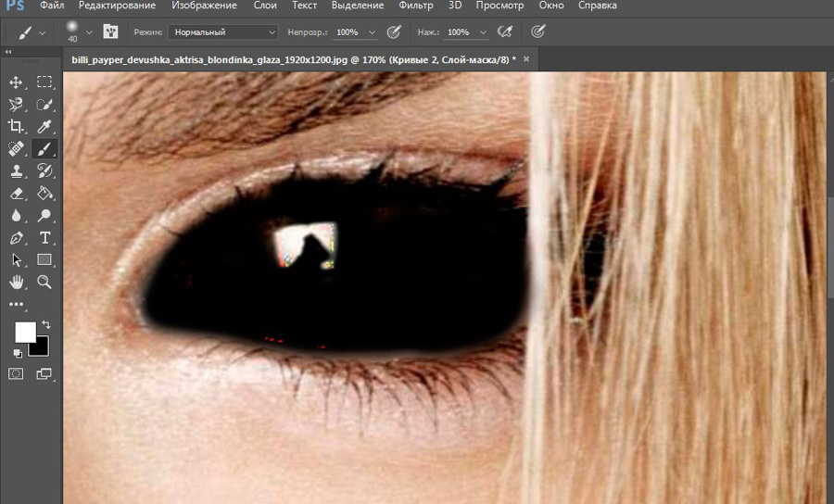Select the Eraser tool

coord(16,194)
